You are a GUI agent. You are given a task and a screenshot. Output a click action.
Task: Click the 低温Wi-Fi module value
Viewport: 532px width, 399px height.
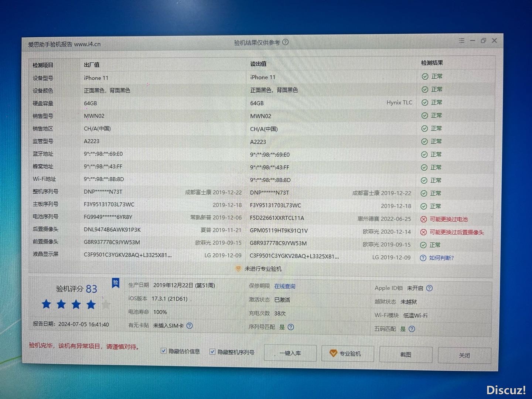click(415, 316)
